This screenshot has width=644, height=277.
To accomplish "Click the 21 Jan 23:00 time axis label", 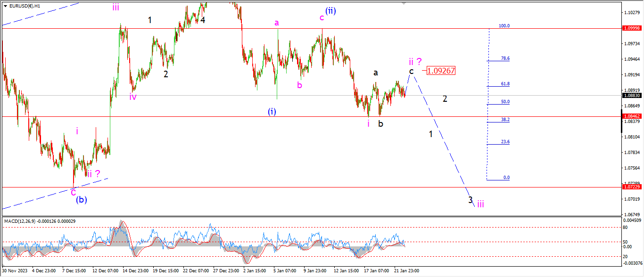I will pos(407,271).
